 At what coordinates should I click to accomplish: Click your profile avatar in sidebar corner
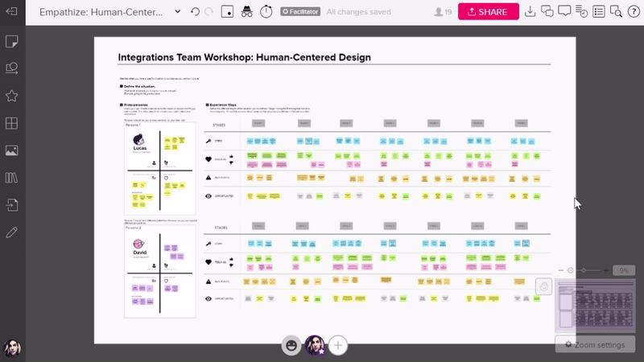coord(11,348)
